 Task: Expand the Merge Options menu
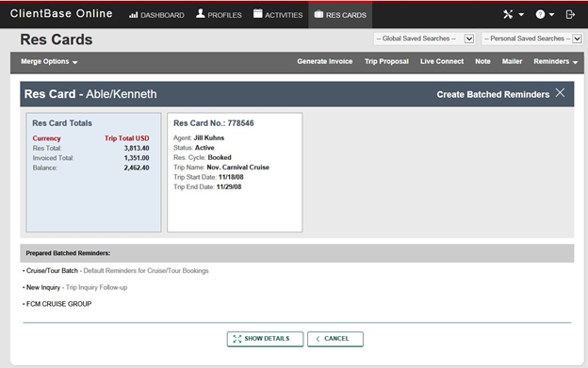click(x=49, y=62)
